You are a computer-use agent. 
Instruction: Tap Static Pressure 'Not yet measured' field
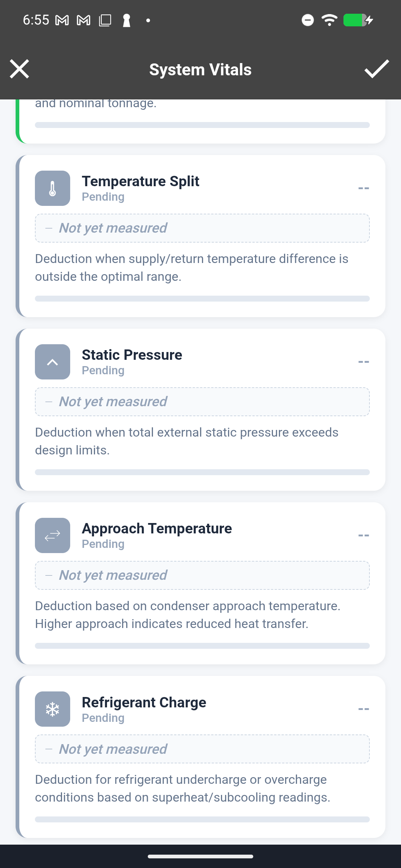point(202,402)
